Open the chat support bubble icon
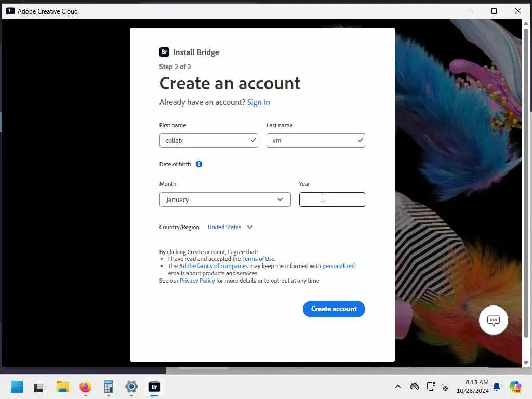This screenshot has height=399, width=532. (x=494, y=320)
